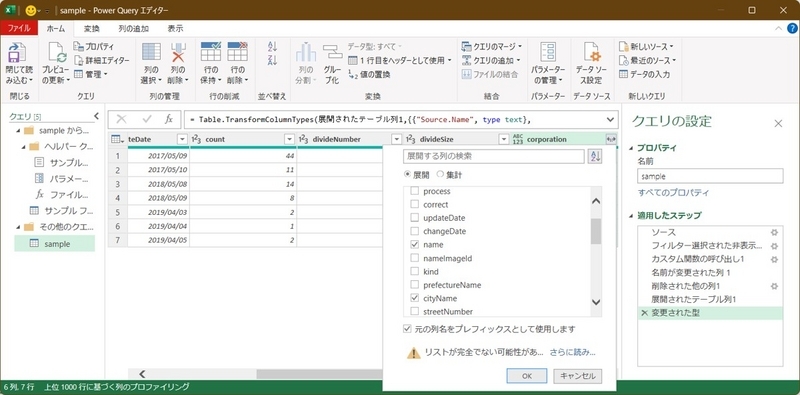
Task: Click the fx button in formula bar
Action: (x=169, y=119)
